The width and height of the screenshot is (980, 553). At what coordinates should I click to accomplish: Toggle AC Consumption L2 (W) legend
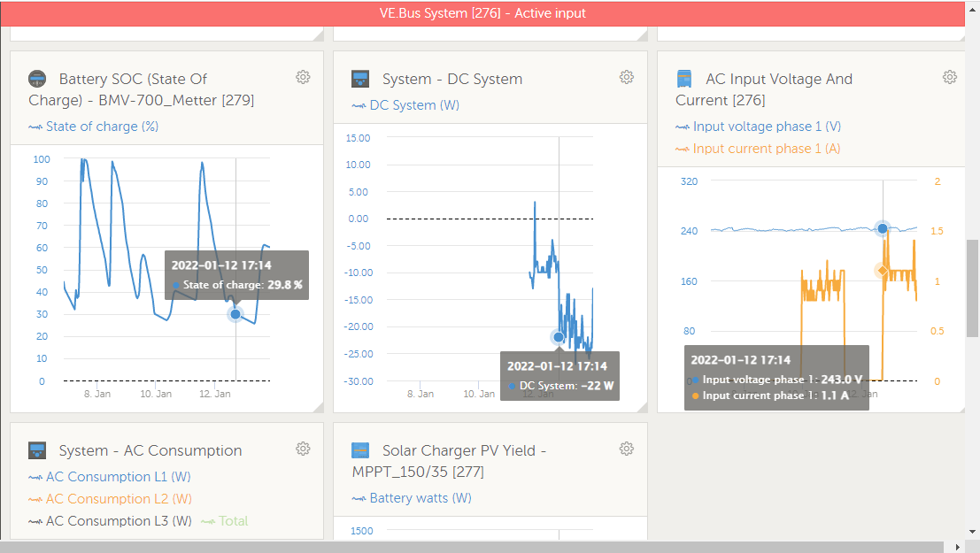(x=119, y=499)
